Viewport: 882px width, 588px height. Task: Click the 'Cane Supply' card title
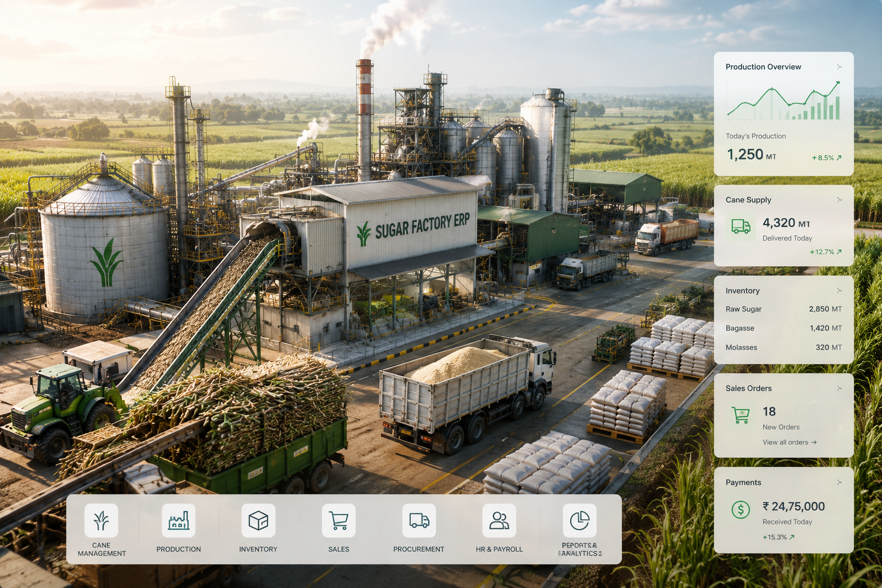(748, 200)
